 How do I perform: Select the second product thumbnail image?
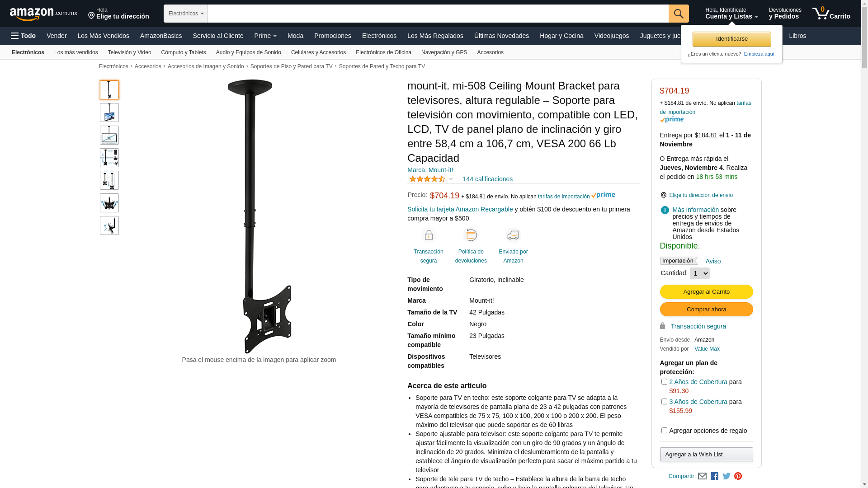(109, 113)
